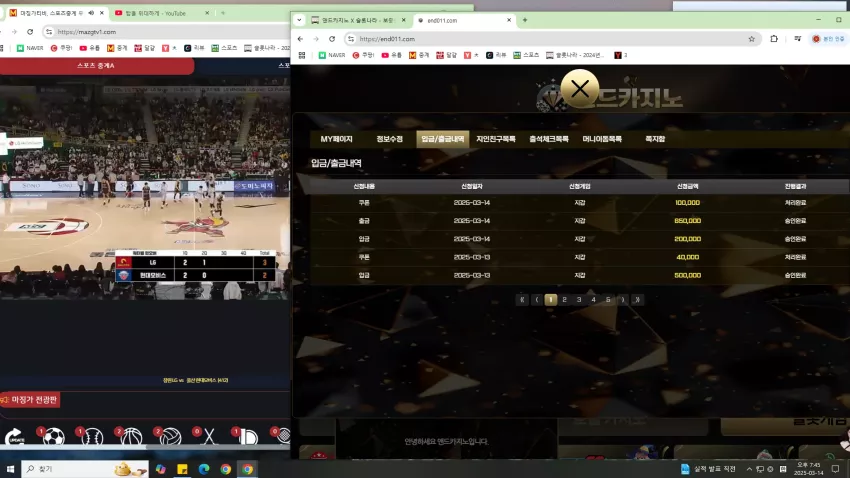Select the baseball sport icon
This screenshot has height=478, width=850.
(x=92, y=437)
